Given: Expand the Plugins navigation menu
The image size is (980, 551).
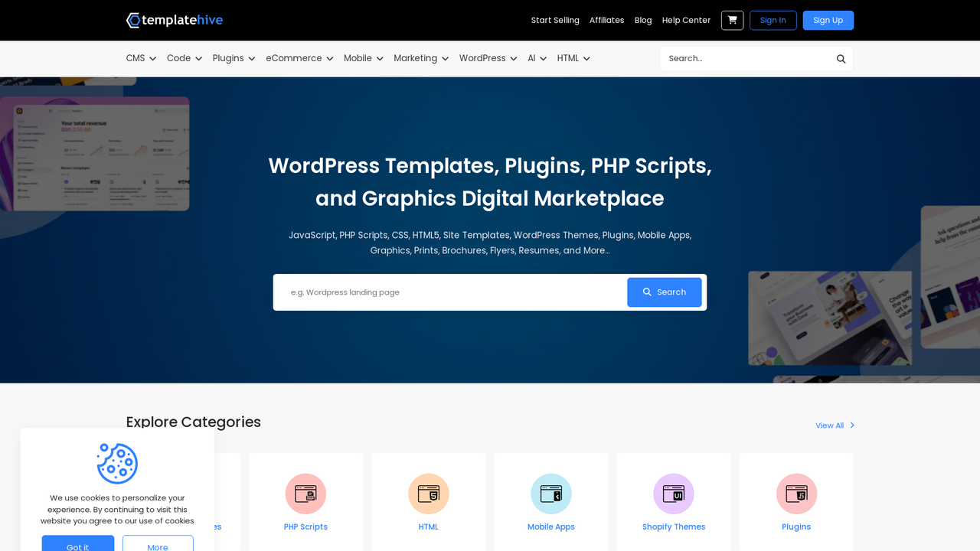Looking at the screenshot, I should 234,58.
